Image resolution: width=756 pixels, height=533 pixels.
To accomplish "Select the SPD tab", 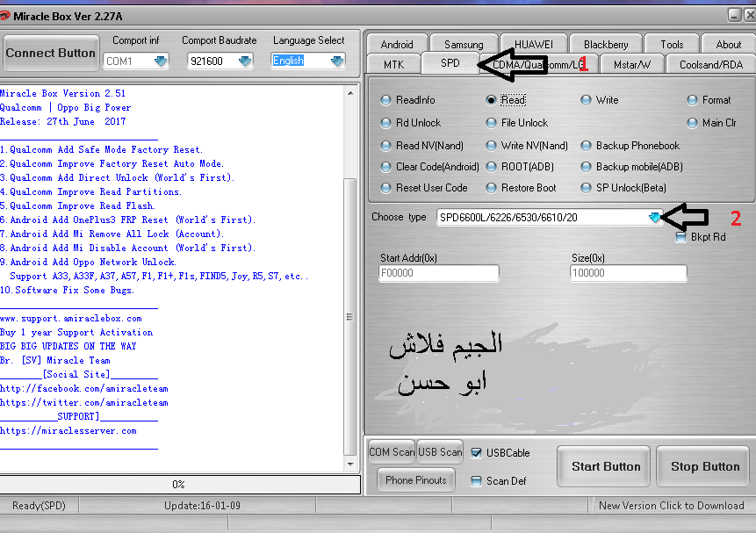I will [x=450, y=63].
